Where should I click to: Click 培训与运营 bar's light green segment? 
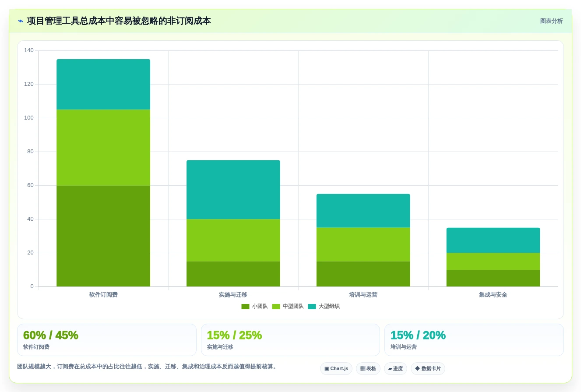coord(363,244)
